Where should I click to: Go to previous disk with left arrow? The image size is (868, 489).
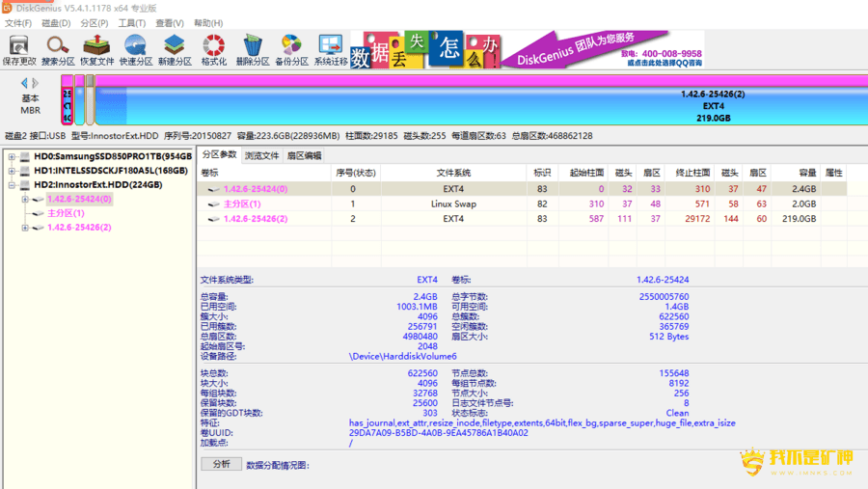[24, 83]
